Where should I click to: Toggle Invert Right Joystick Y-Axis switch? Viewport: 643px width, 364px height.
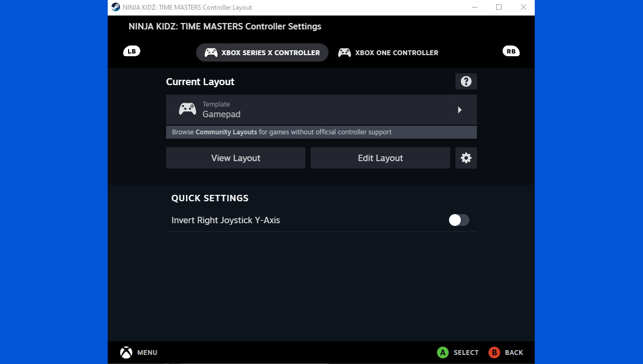459,220
